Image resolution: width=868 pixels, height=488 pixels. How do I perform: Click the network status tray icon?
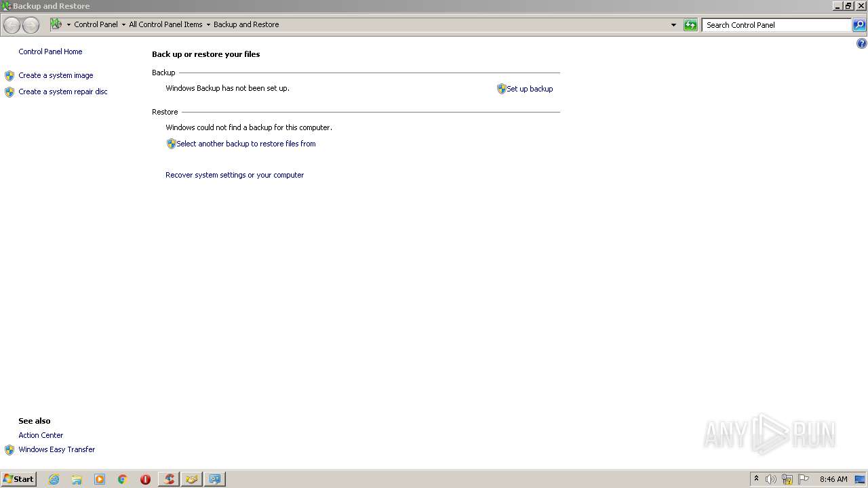click(787, 479)
